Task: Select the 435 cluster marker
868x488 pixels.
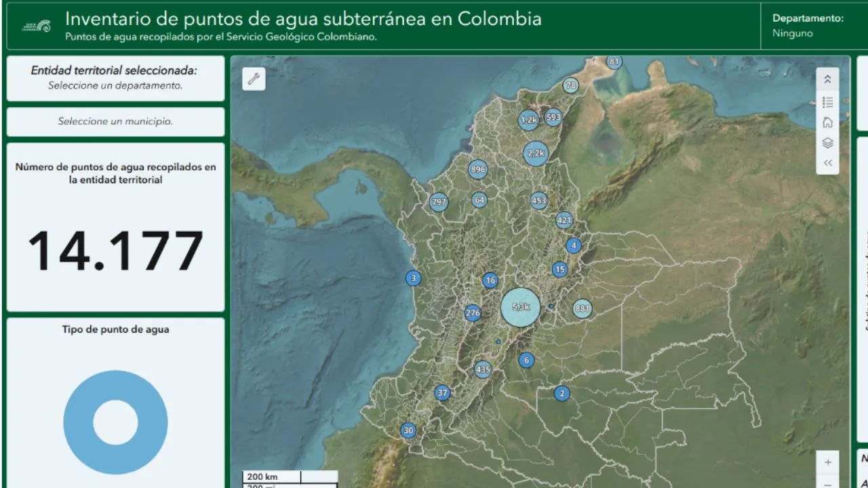Action: 483,369
